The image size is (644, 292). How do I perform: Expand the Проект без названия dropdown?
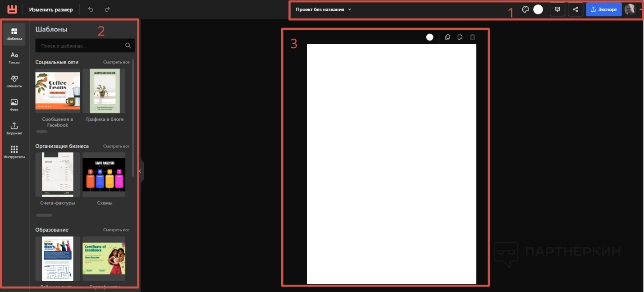pos(323,9)
